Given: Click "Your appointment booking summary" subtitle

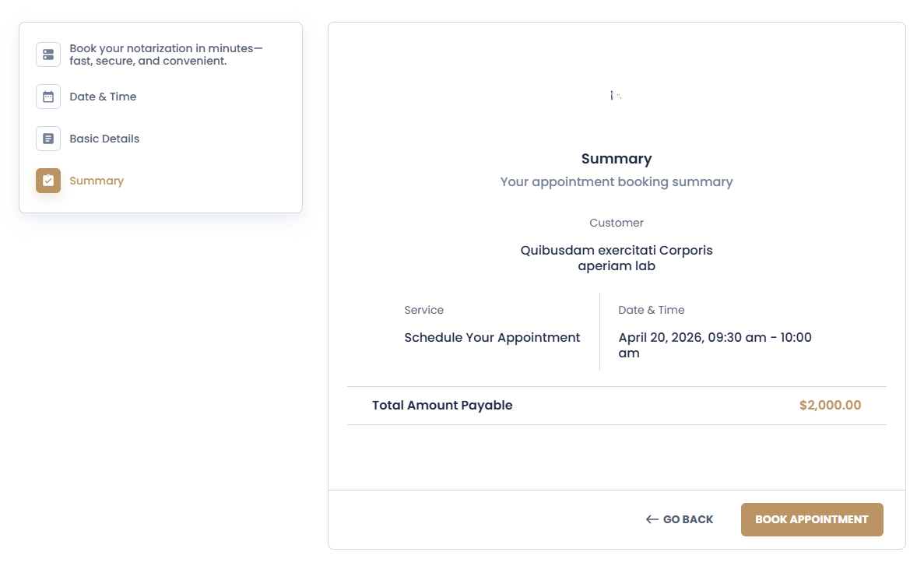Looking at the screenshot, I should coord(617,181).
